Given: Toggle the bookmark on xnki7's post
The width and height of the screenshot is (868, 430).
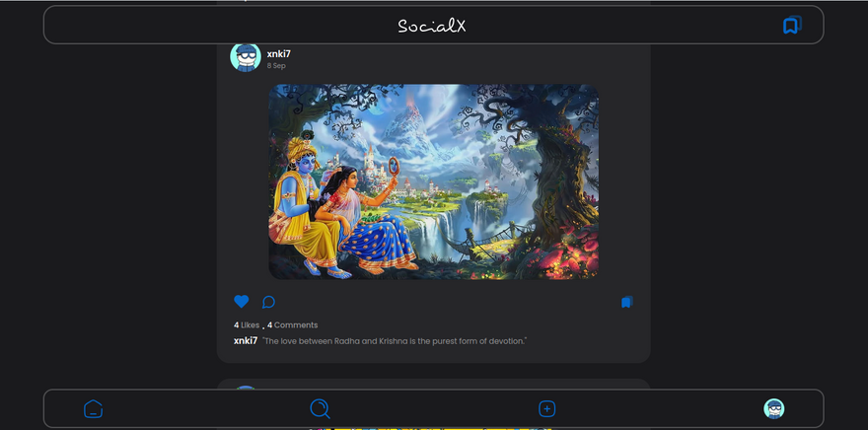Looking at the screenshot, I should 626,302.
